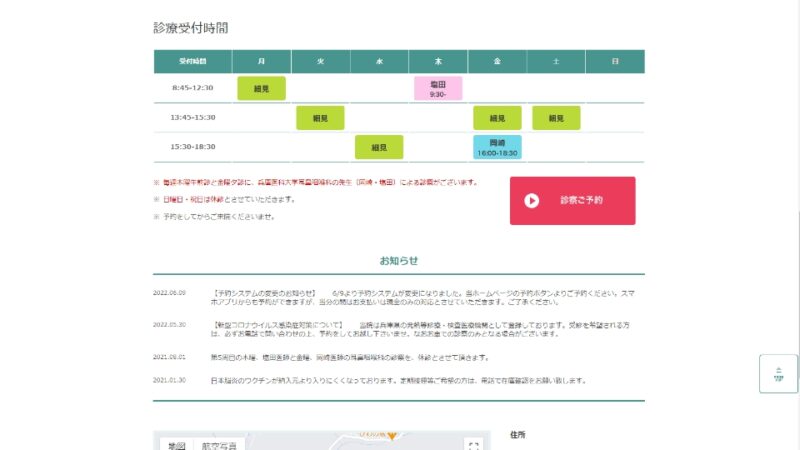Select the blue 岡崎 16:00-18:30 Friday cell
Screen dimensions: 800x450
point(497,147)
